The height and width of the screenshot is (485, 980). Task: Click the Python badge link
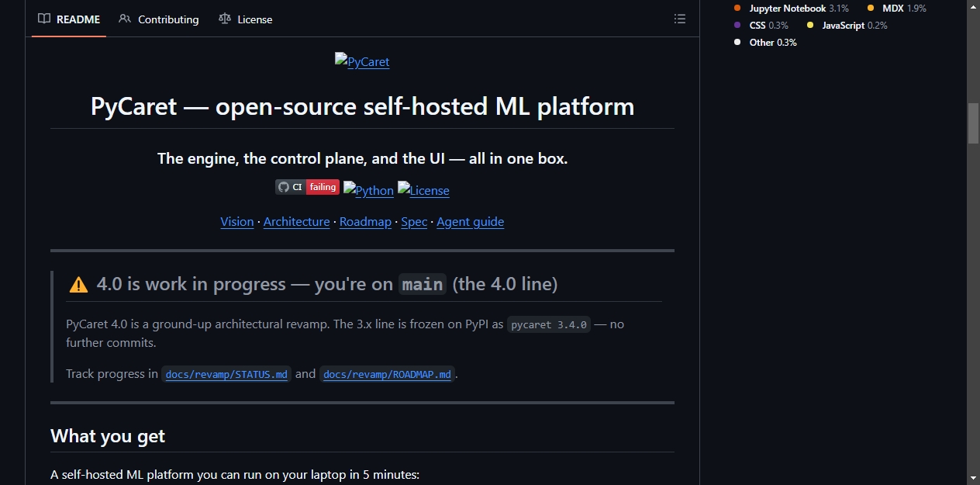coord(368,189)
